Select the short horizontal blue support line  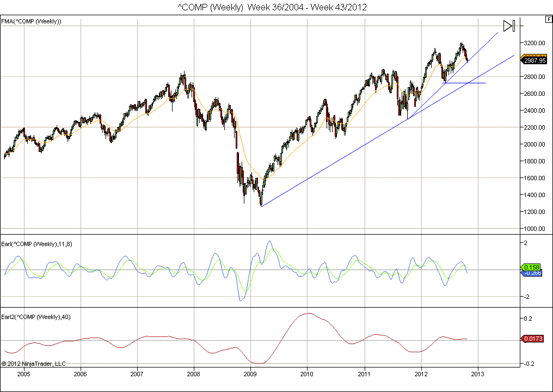465,83
